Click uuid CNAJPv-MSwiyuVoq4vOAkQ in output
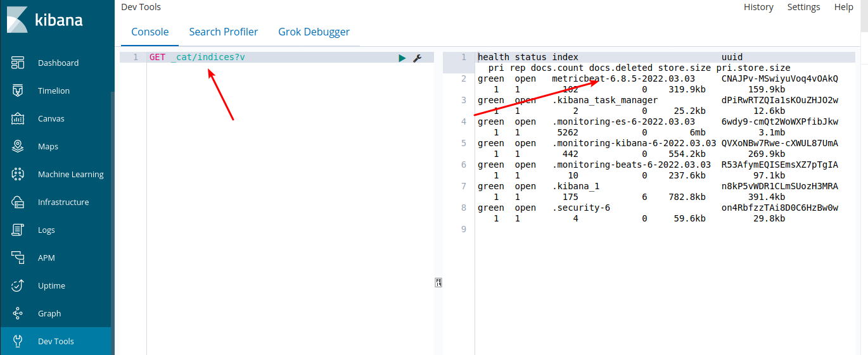868x355 pixels. click(780, 78)
